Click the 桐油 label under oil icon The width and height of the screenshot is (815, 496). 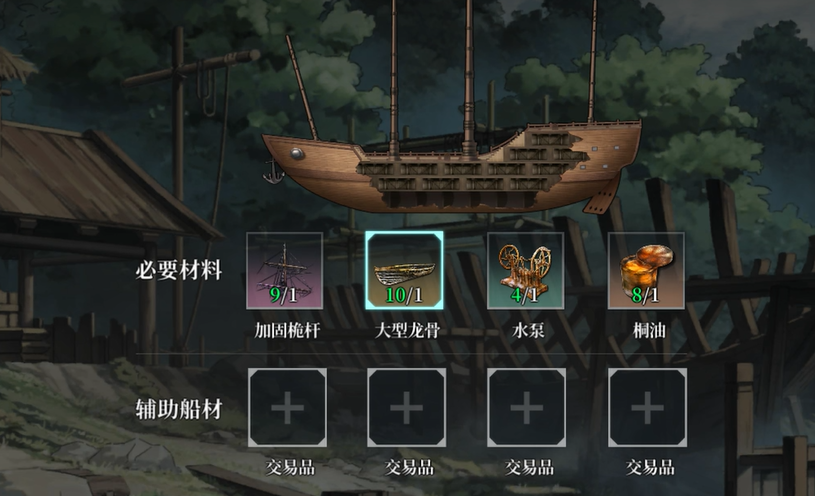point(649,330)
